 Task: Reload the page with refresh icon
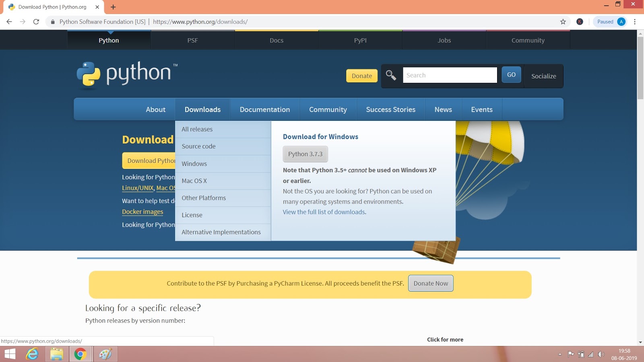click(36, 22)
